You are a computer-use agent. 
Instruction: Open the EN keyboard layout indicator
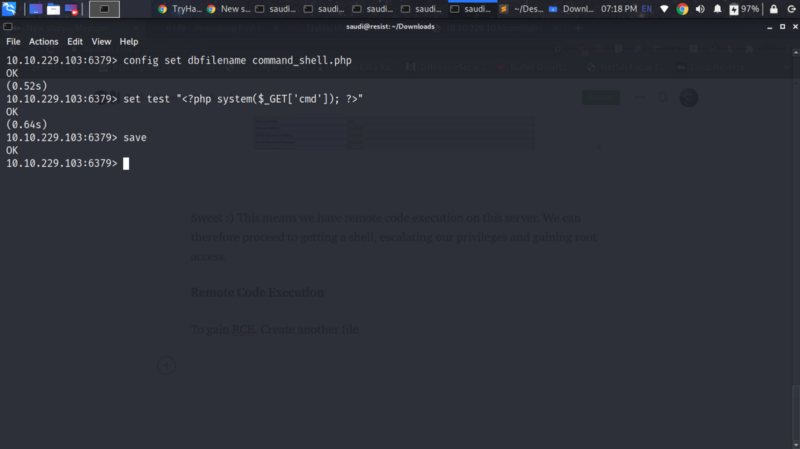click(646, 9)
